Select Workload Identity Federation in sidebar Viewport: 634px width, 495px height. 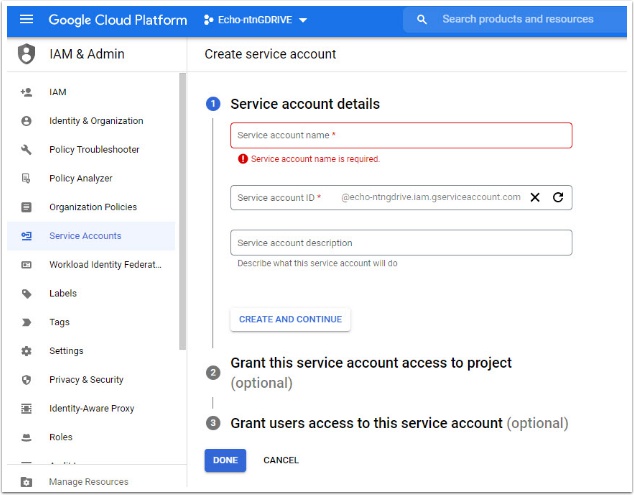104,265
